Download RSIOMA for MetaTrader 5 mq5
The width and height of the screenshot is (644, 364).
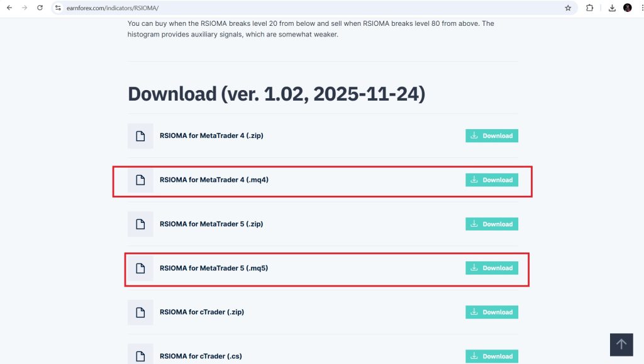[x=492, y=268]
